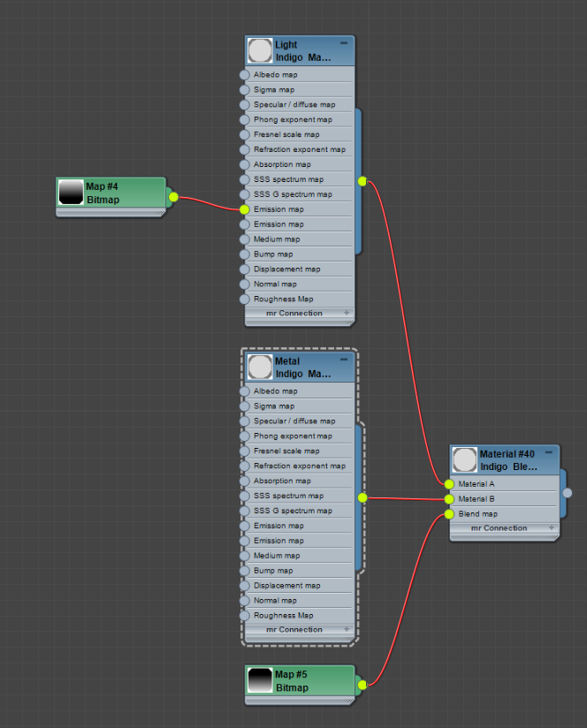
Task: Click Albedo map socket on Light node
Action: coord(245,75)
